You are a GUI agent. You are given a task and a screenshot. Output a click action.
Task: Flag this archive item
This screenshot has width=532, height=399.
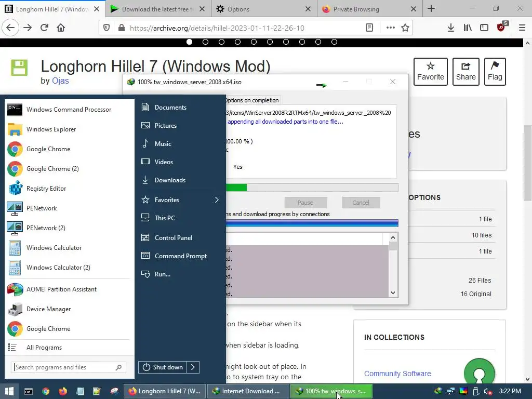coord(495,72)
